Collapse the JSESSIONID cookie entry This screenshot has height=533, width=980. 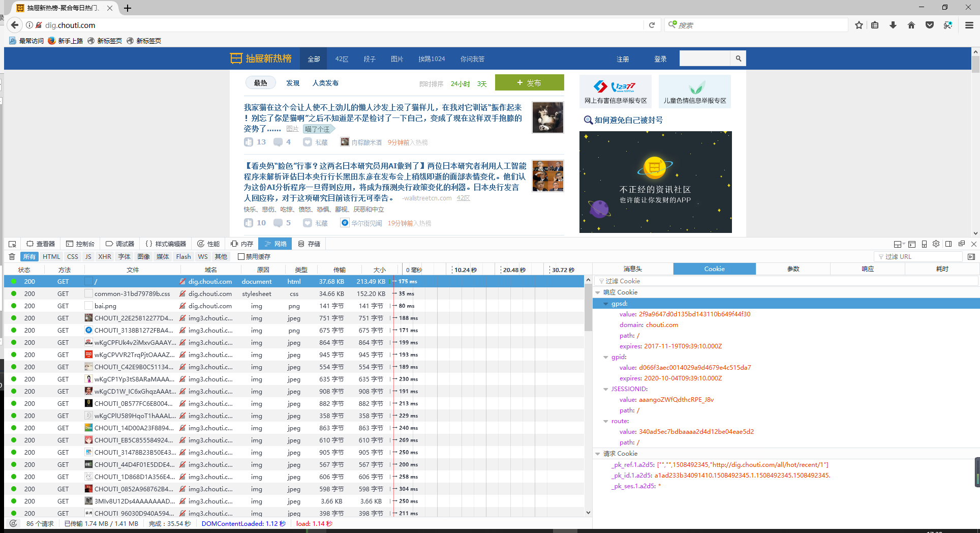(x=606, y=389)
